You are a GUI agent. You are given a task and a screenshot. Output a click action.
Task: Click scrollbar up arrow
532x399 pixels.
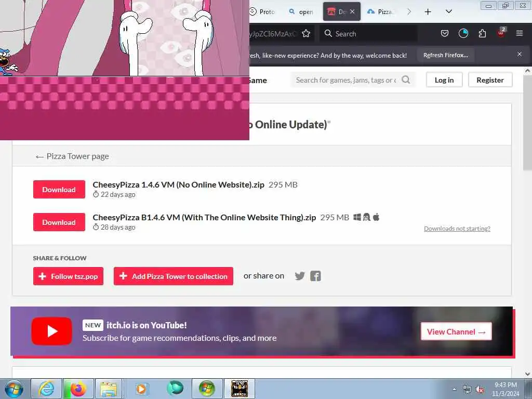click(527, 71)
